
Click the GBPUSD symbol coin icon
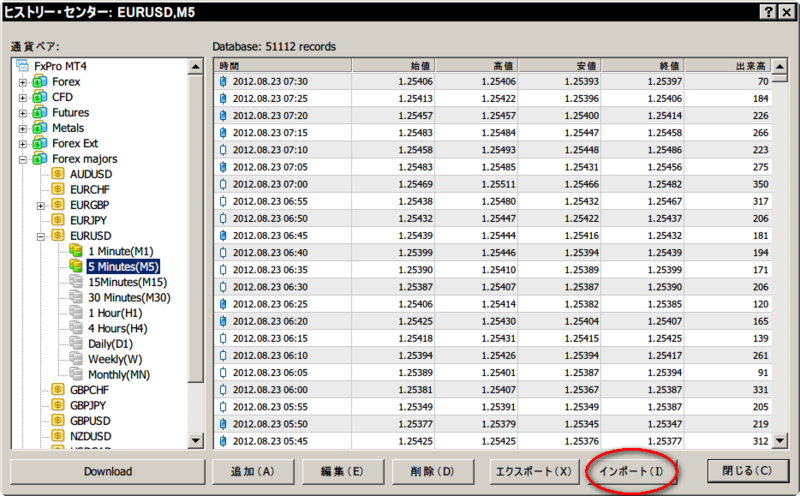pyautogui.click(x=58, y=420)
